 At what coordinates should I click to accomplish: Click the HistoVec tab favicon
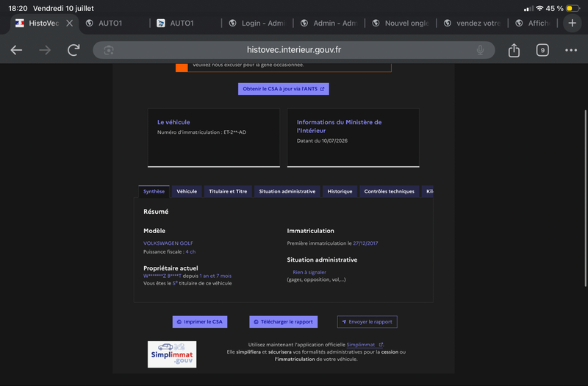click(20, 24)
